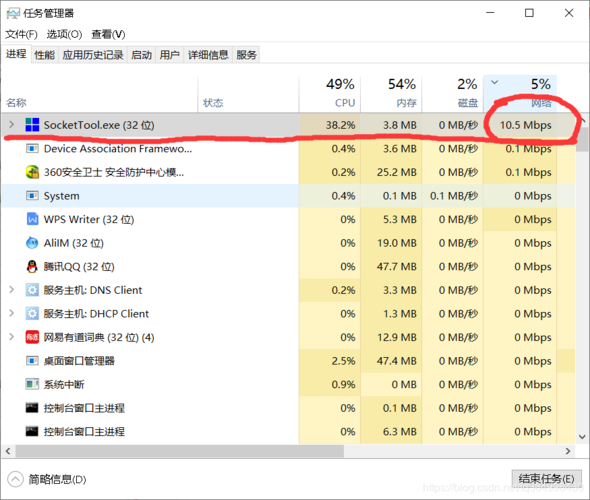Select the Device Association Framework row name
The width and height of the screenshot is (590, 500).
(x=118, y=149)
